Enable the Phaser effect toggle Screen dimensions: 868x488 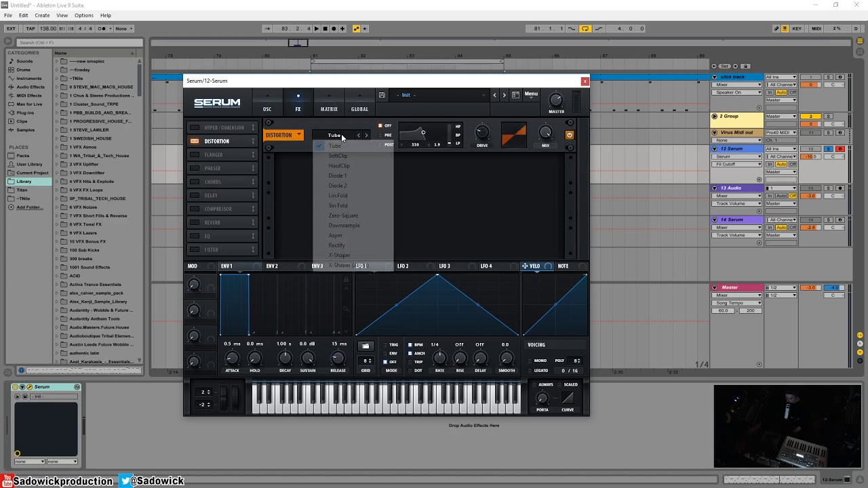(x=195, y=168)
